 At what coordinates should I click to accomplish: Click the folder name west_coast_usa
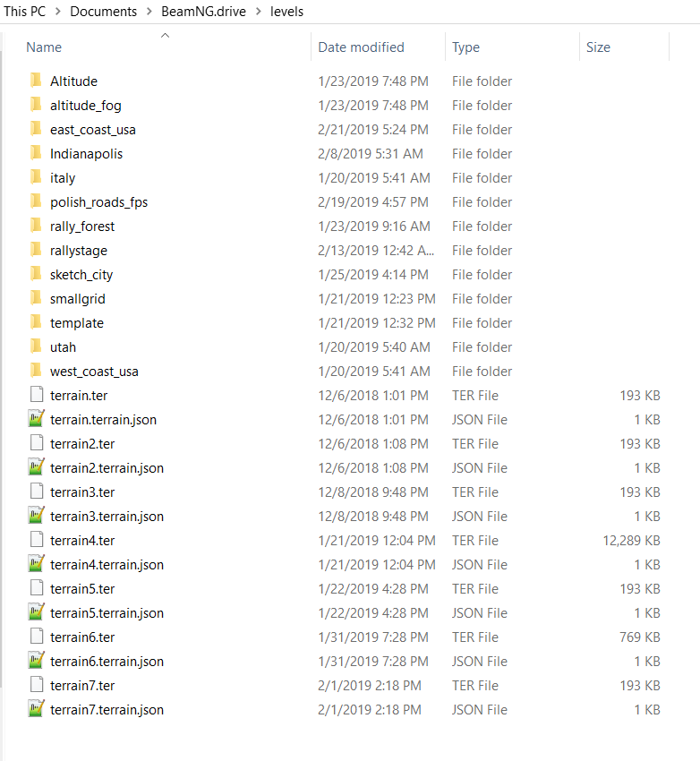click(94, 372)
